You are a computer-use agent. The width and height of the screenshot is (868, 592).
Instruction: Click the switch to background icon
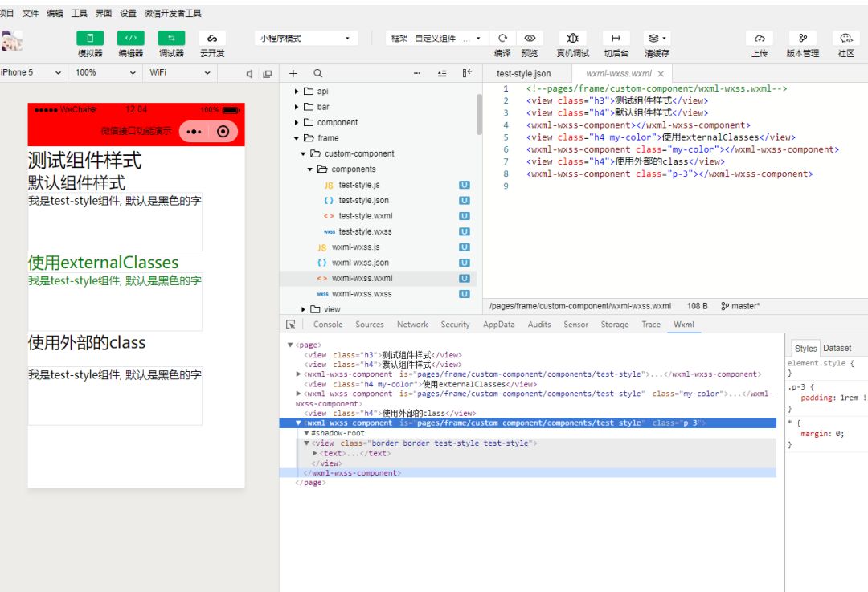point(616,39)
